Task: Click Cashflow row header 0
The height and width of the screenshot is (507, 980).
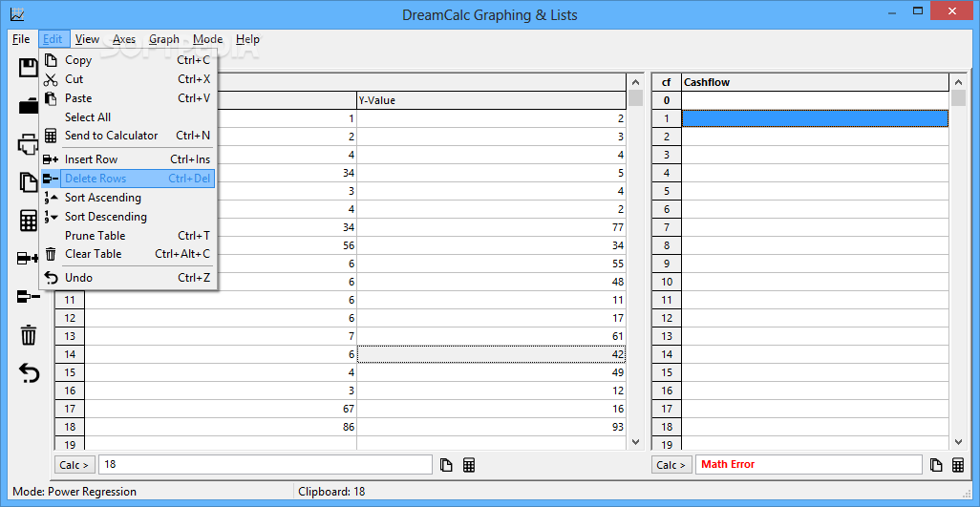Action: 667,100
